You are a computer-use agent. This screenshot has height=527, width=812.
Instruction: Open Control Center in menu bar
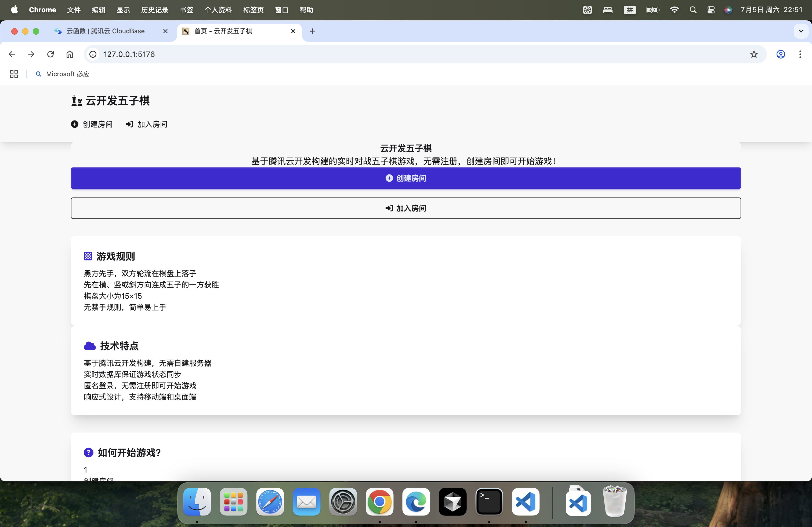(x=711, y=10)
